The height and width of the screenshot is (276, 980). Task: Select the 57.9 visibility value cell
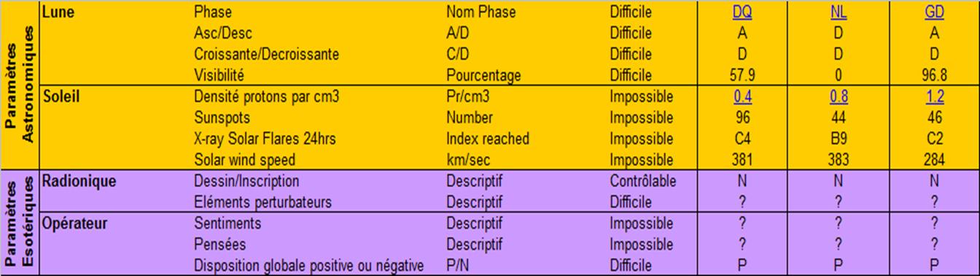coord(743,75)
